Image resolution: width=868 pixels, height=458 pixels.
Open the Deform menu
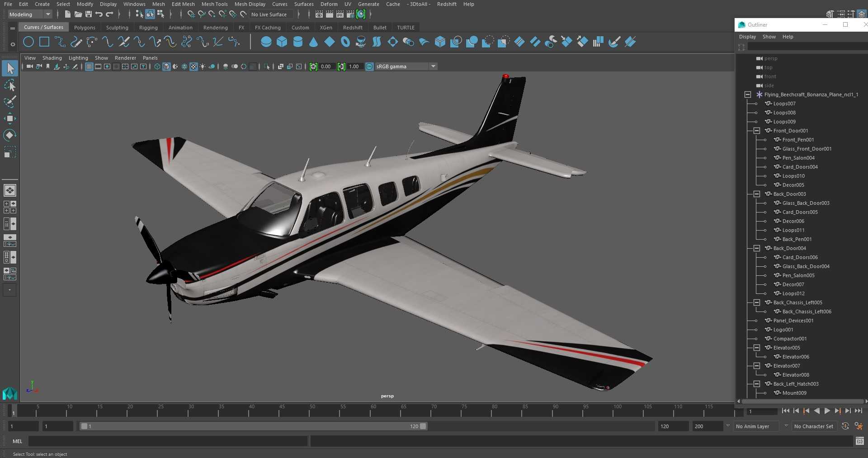tap(329, 4)
